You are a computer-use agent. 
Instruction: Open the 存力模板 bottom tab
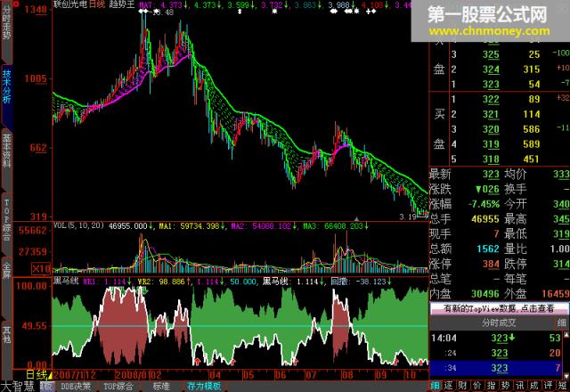click(204, 386)
